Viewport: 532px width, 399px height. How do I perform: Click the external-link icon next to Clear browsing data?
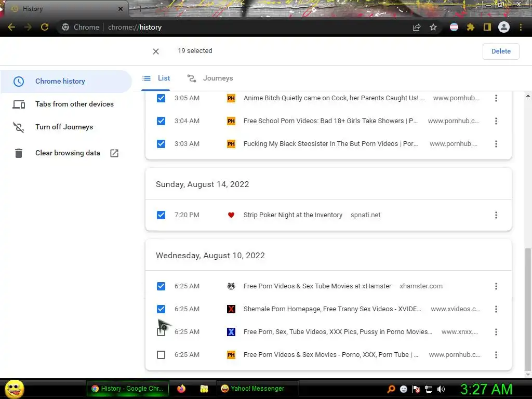114,153
